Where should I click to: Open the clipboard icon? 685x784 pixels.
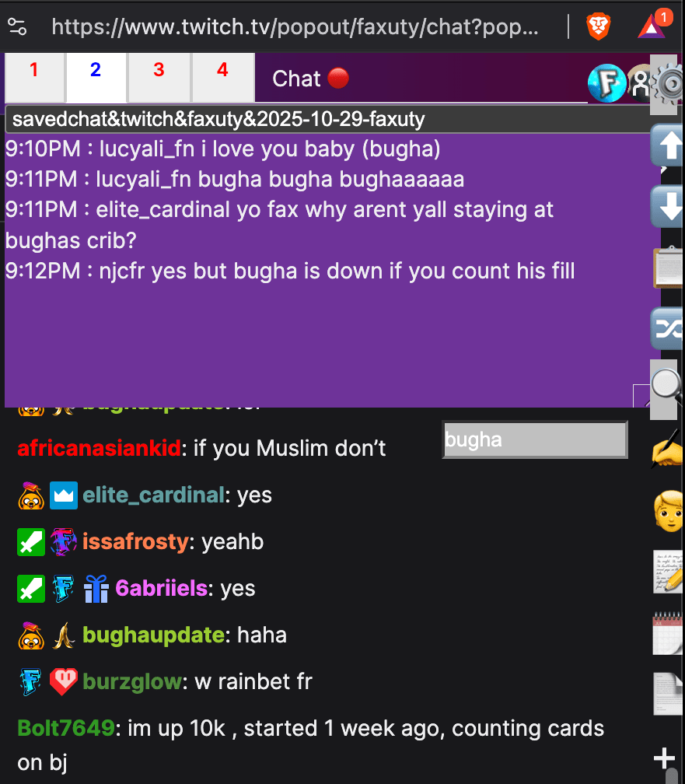pyautogui.click(x=669, y=268)
